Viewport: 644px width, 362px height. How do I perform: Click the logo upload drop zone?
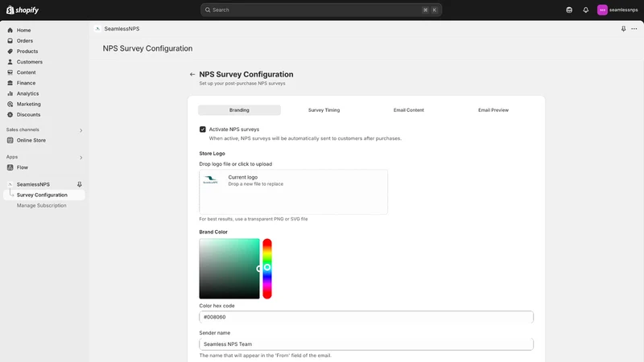pos(293,192)
